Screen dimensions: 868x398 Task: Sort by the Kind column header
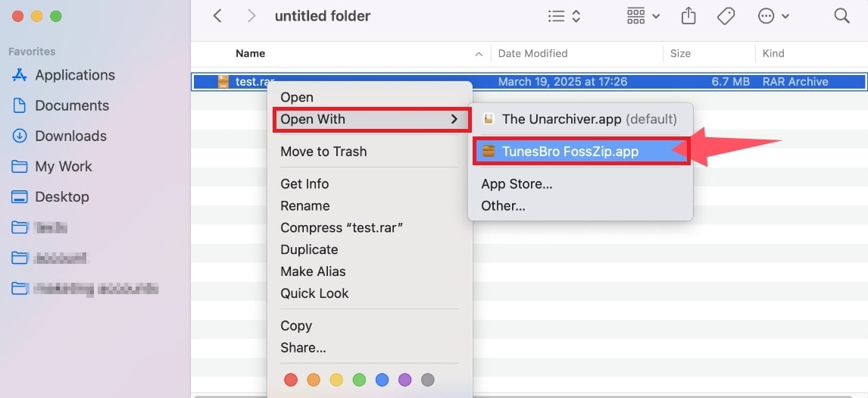point(773,54)
